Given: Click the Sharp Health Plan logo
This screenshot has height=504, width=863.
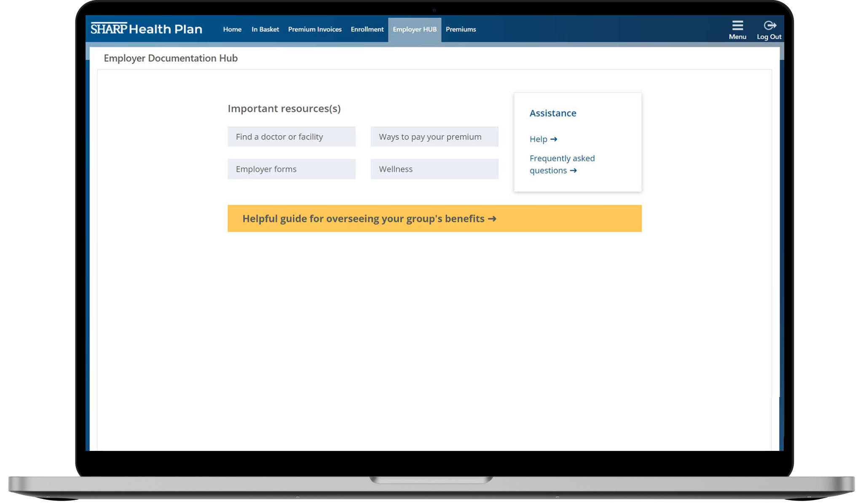Looking at the screenshot, I should pyautogui.click(x=146, y=29).
